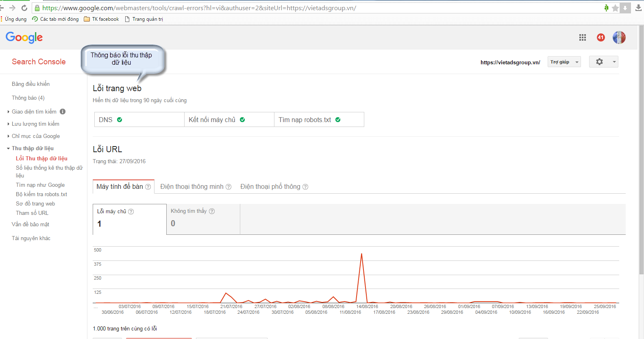This screenshot has width=644, height=339.
Task: Expand the Lưu lượng tìm kiếm section
Action: pos(35,124)
